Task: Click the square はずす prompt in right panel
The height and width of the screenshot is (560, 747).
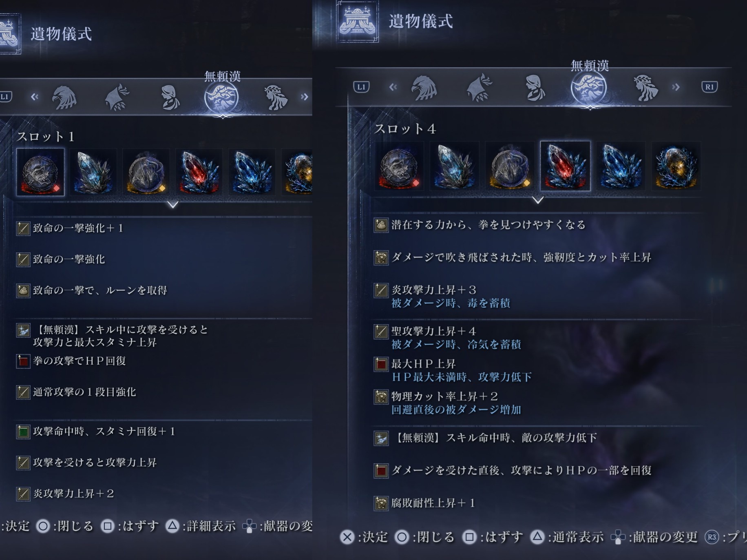Action: (493, 537)
